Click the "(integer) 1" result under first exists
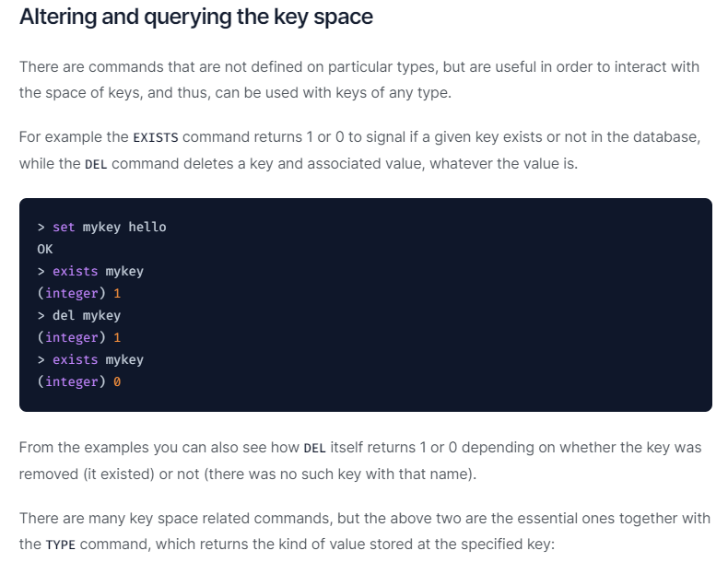 (x=79, y=293)
